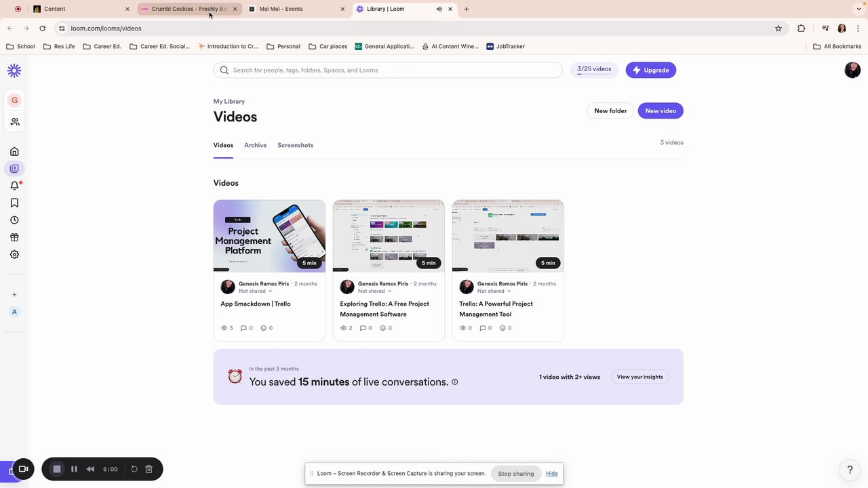Open Settings gear in Loom sidebar
Viewport: 868px width, 488px height.
[14, 255]
